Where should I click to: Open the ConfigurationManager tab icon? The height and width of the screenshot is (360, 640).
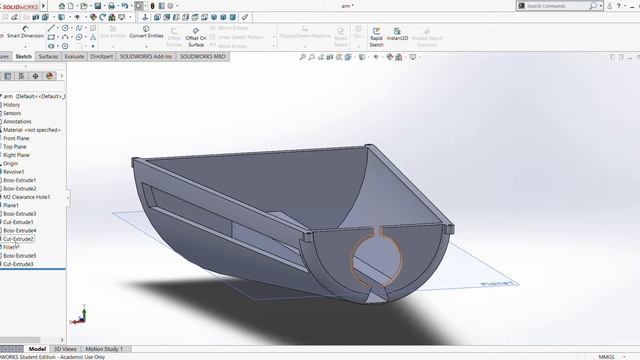[x=22, y=76]
